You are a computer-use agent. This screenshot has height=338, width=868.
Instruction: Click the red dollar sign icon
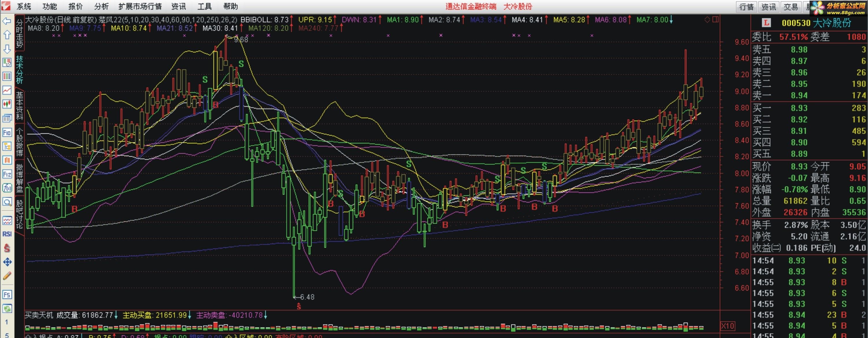point(7,248)
